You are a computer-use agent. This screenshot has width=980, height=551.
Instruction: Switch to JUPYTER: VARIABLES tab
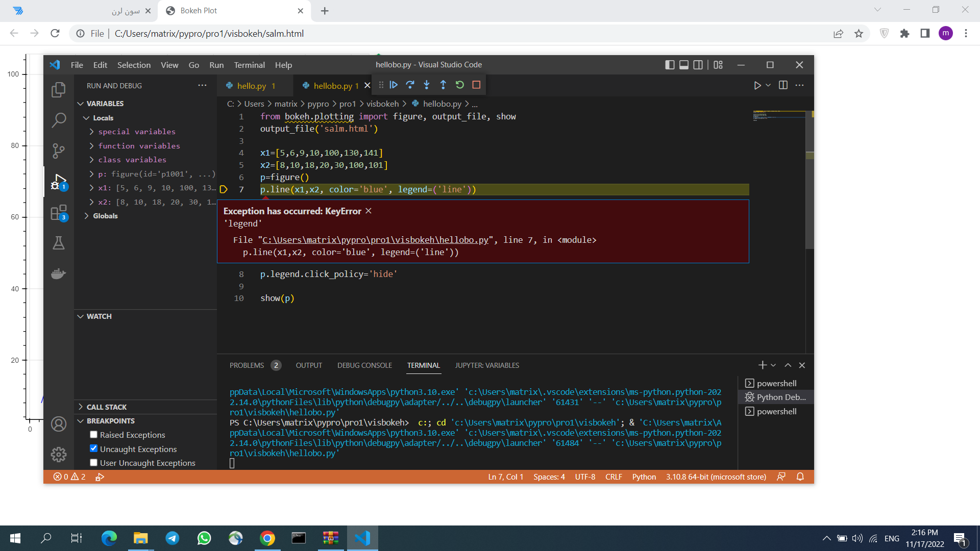487,365
